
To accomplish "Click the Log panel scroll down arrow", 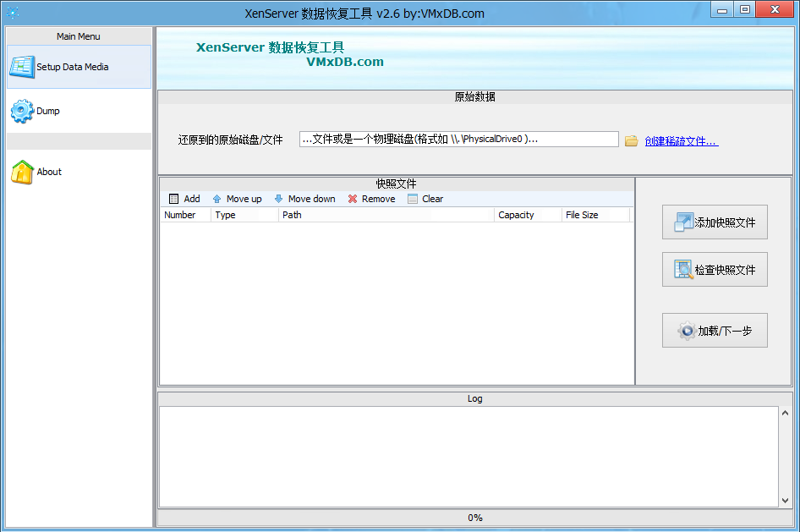I will click(785, 500).
